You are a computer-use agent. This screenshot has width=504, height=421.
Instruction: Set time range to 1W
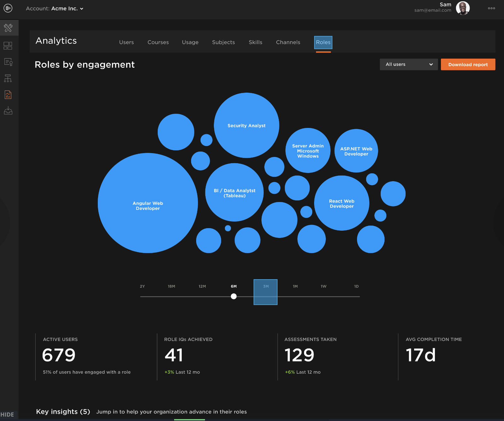324,286
